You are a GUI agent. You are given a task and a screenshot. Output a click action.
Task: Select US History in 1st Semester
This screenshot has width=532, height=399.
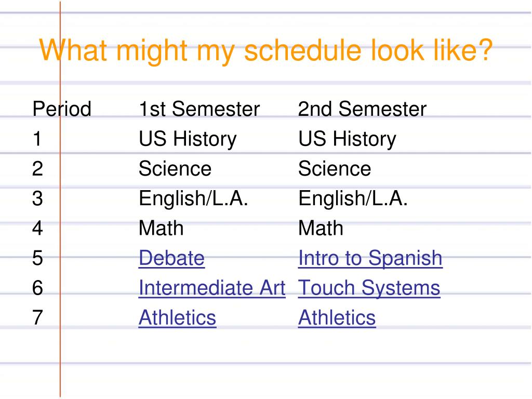tap(188, 139)
